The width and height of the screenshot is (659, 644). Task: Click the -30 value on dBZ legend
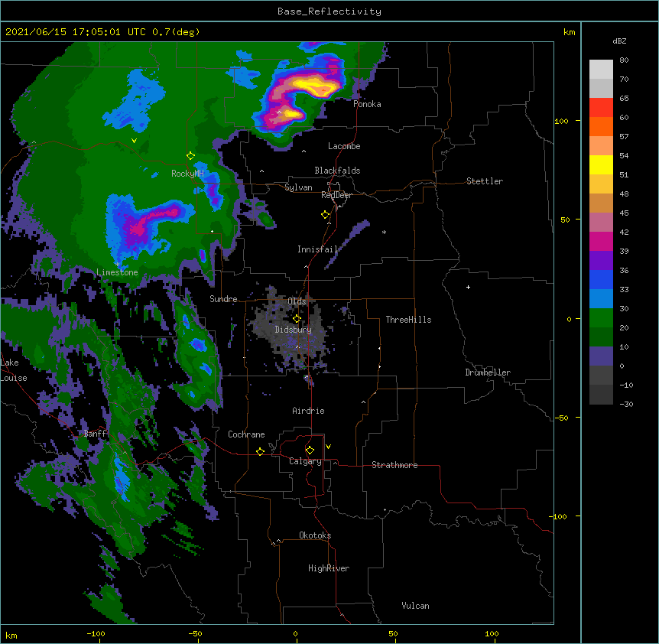pyautogui.click(x=626, y=404)
